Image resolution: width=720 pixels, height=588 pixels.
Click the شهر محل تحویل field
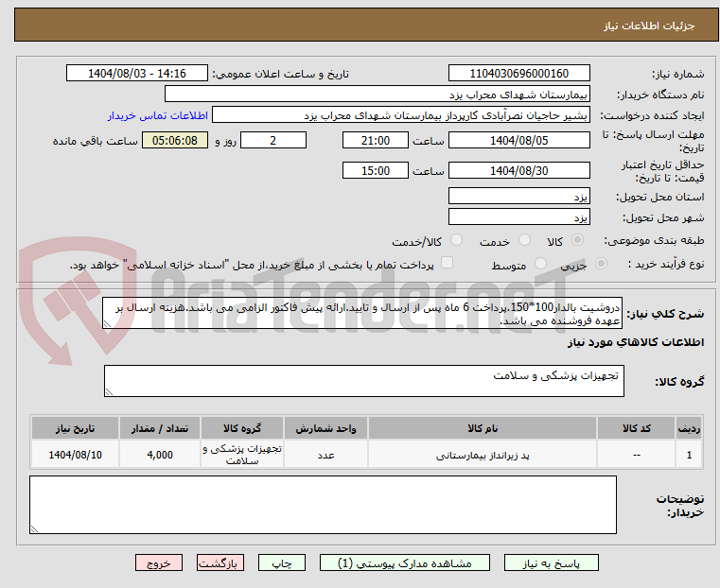click(x=518, y=216)
